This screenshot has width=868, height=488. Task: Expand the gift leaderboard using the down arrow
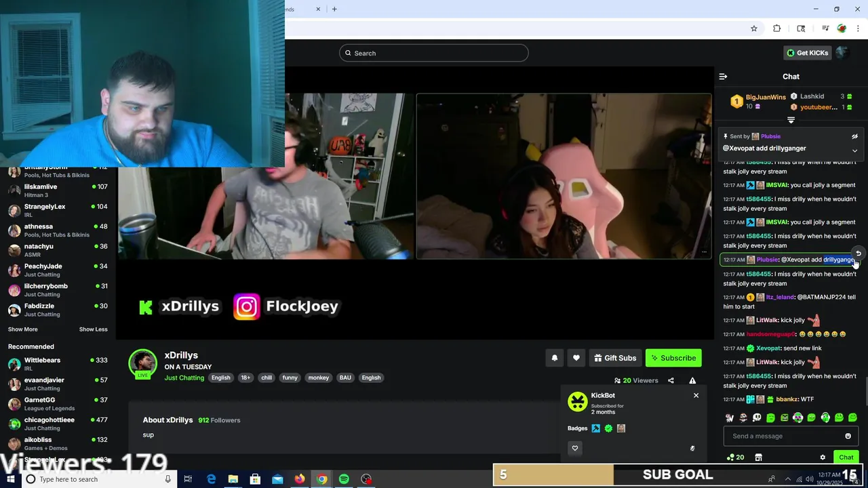[791, 120]
